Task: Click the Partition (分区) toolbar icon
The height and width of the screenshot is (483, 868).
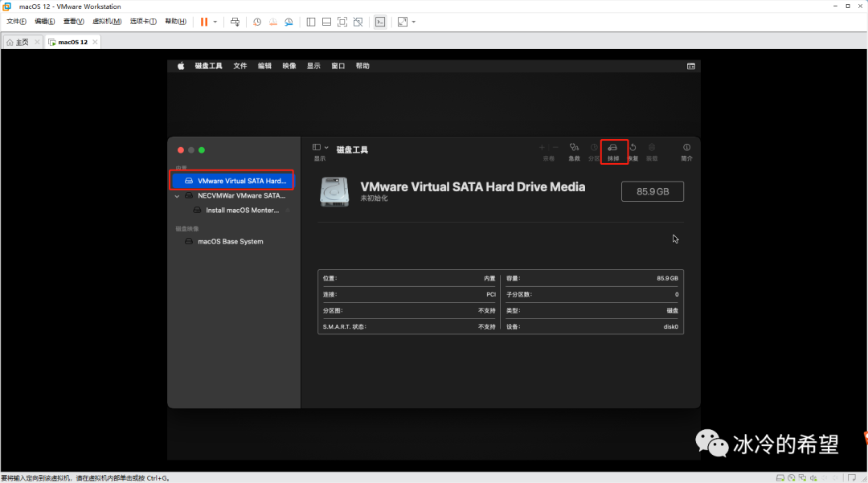Action: tap(593, 148)
